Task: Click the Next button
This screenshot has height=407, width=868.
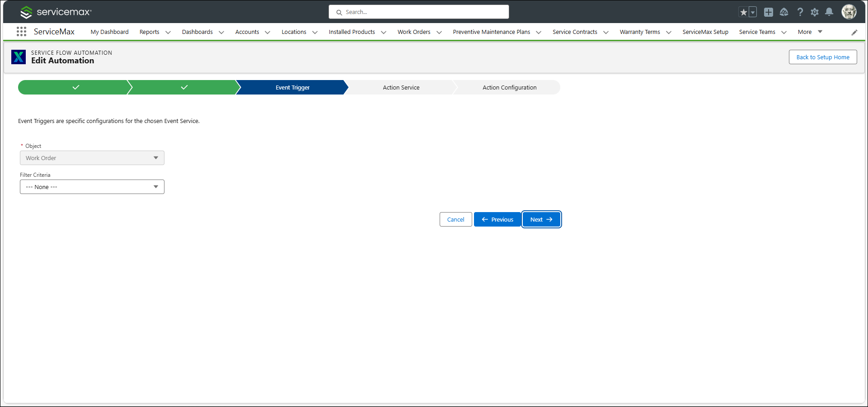Action: tap(541, 219)
